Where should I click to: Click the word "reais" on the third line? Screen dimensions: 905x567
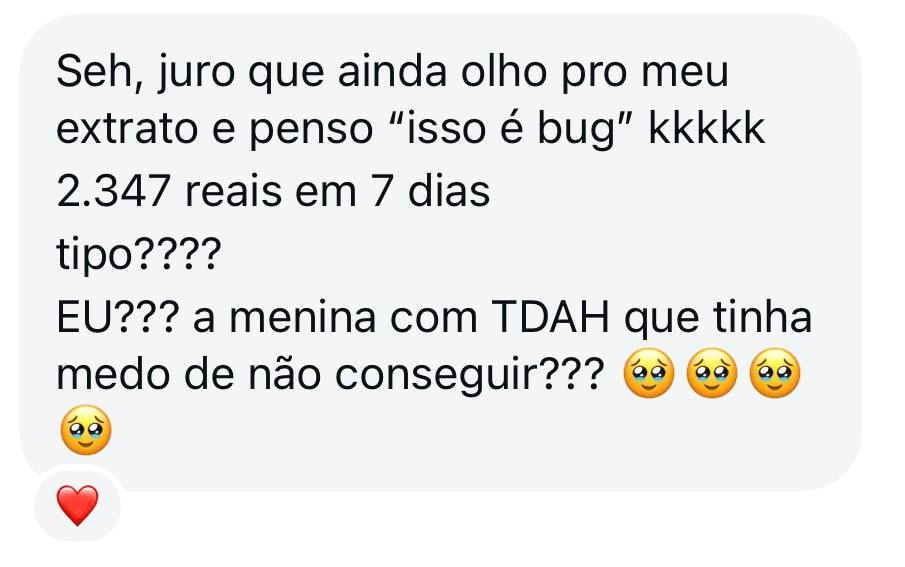click(x=233, y=191)
